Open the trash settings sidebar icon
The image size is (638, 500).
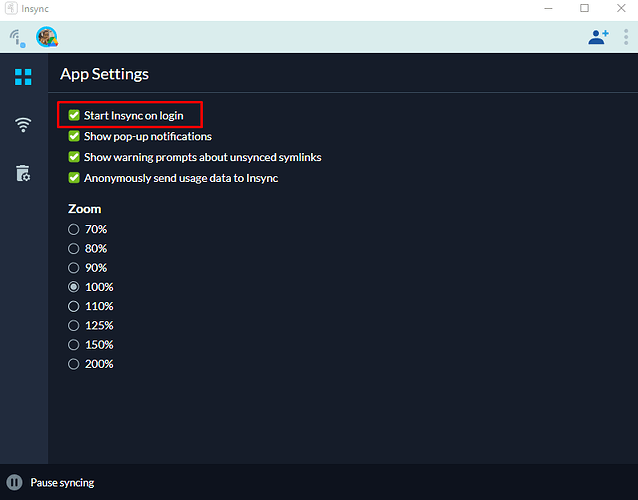coord(23,173)
